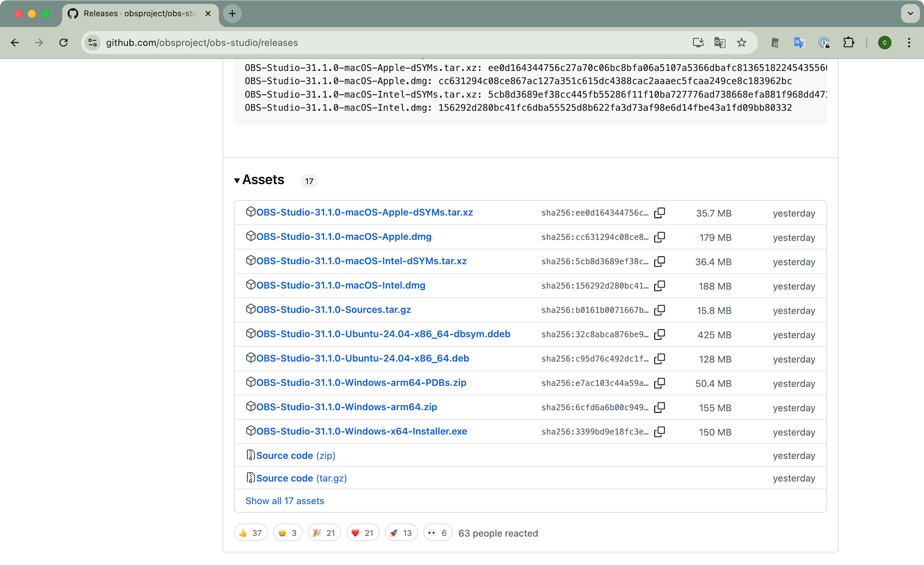The width and height of the screenshot is (924, 565).
Task: Copy sha256 of Windows-x64-Installer.exe
Action: click(x=660, y=431)
